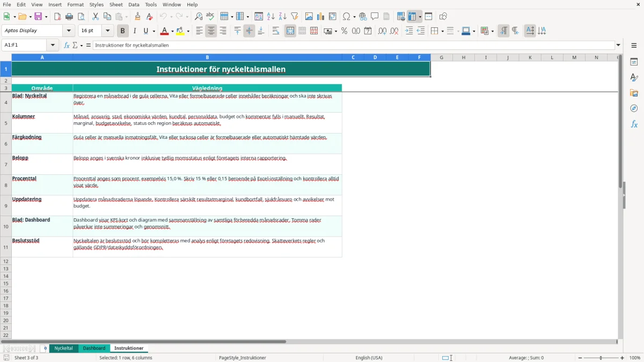This screenshot has height=362, width=644.
Task: Click the Insert Comment icon
Action: (375, 17)
